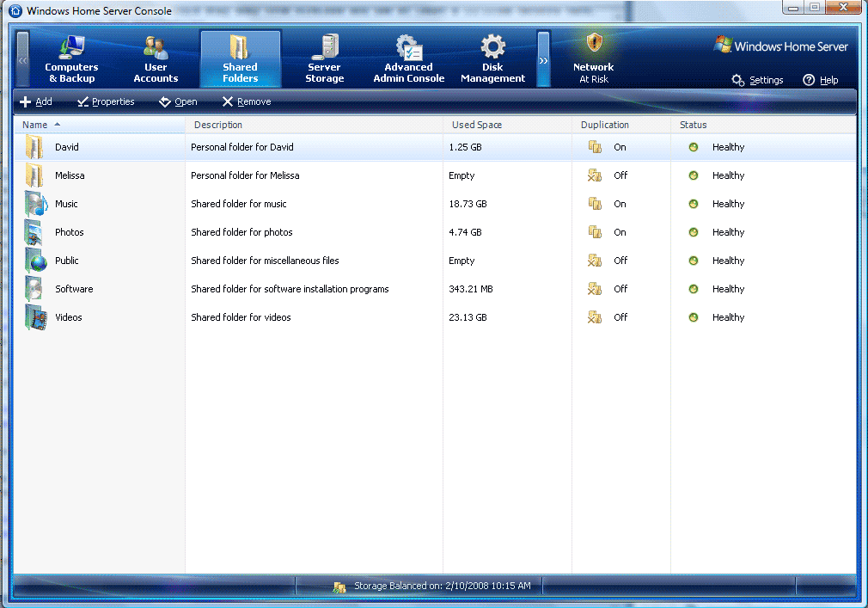Select the 'Shared folder for photos' description
The image size is (868, 608).
(x=241, y=232)
